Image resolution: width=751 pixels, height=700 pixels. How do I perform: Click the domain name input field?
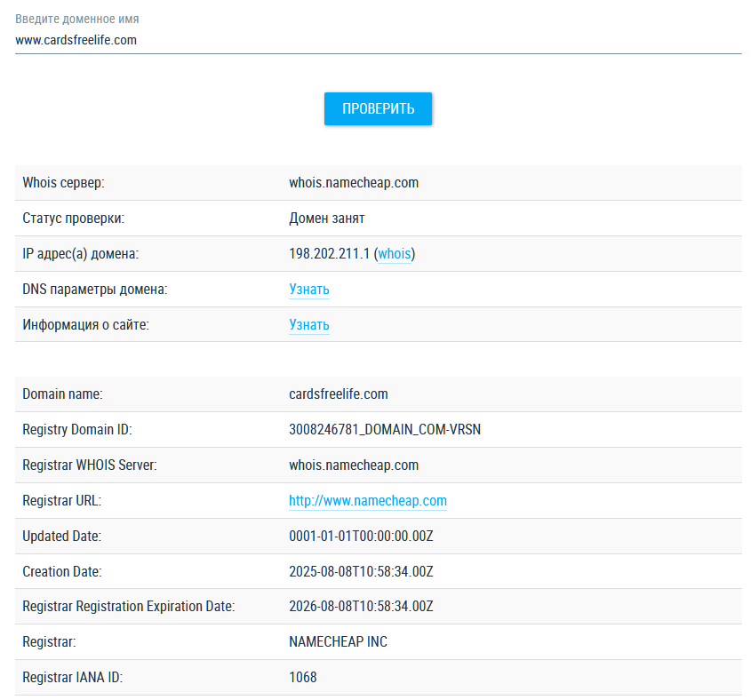(378, 40)
